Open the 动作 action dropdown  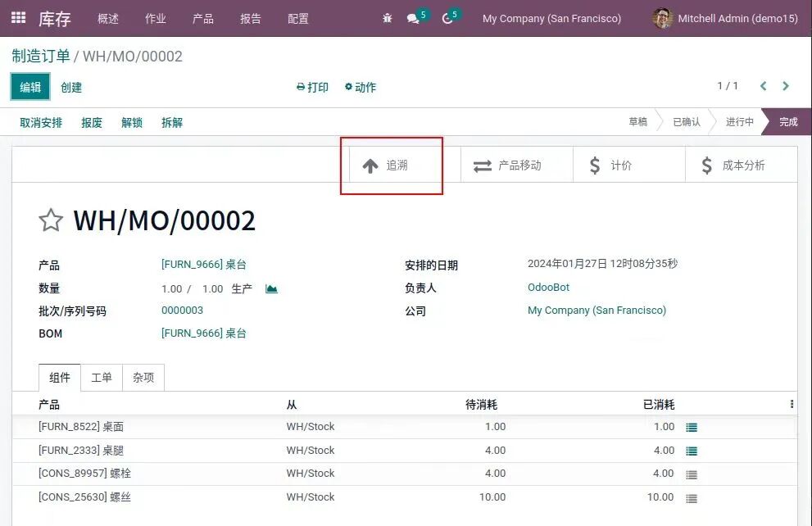[x=361, y=87]
